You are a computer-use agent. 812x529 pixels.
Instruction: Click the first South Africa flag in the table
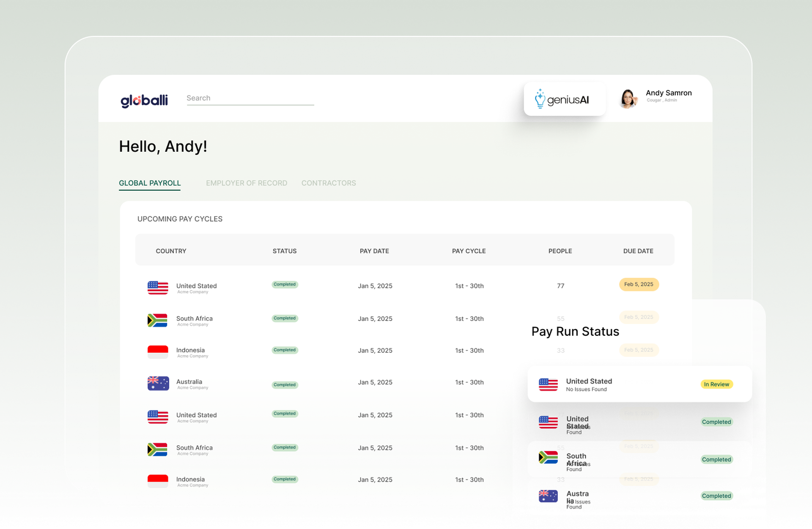coord(158,321)
